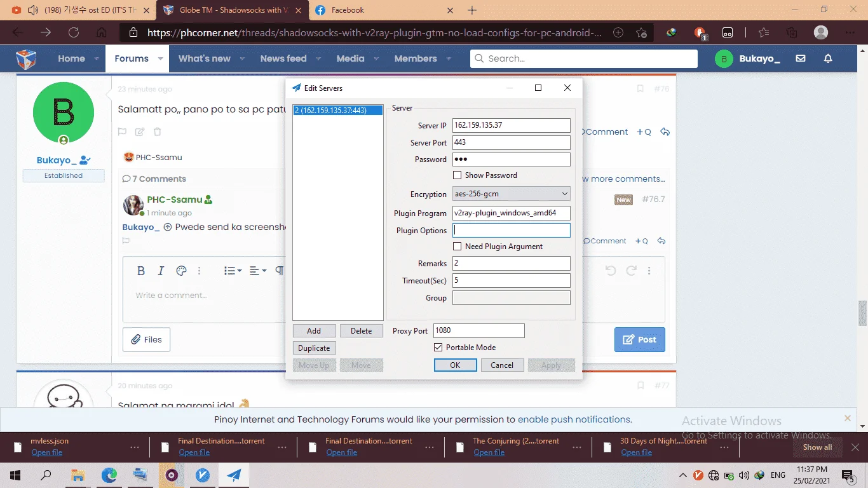Open a new browser tab
Image resolution: width=868 pixels, height=488 pixels.
click(x=471, y=10)
